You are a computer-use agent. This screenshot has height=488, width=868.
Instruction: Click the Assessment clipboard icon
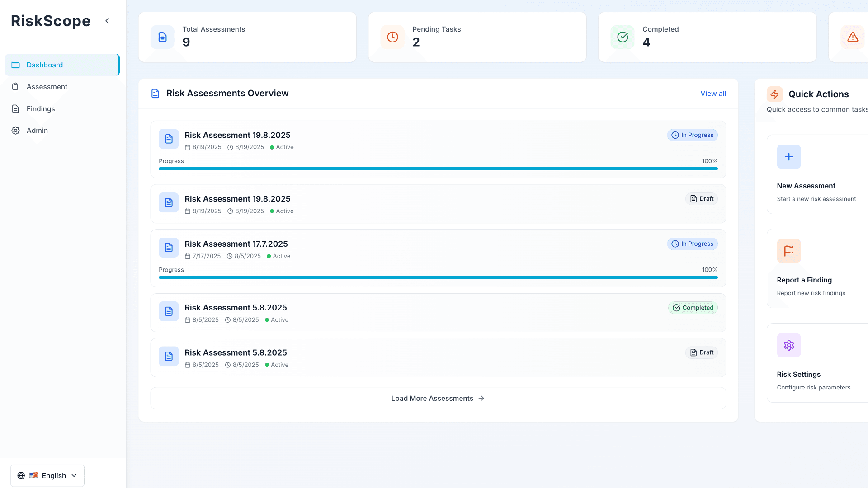click(x=15, y=87)
